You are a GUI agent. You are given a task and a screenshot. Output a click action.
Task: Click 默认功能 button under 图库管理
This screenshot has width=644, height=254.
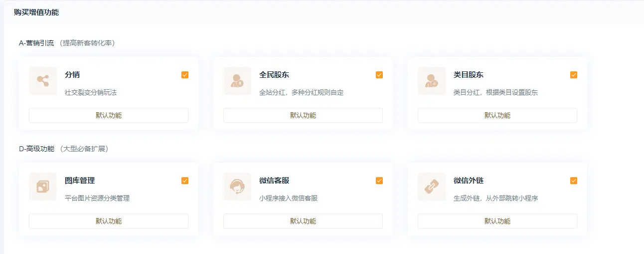109,221
